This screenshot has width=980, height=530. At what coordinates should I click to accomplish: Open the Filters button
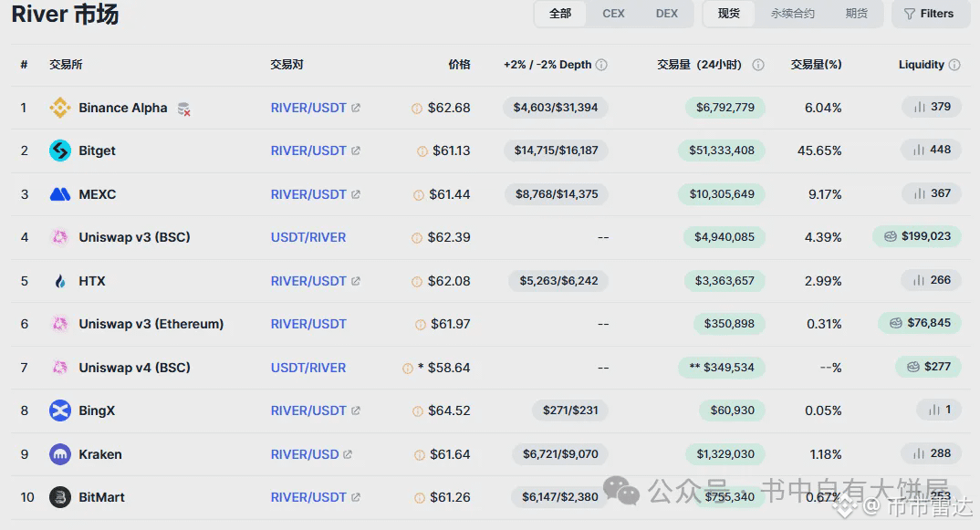[931, 14]
